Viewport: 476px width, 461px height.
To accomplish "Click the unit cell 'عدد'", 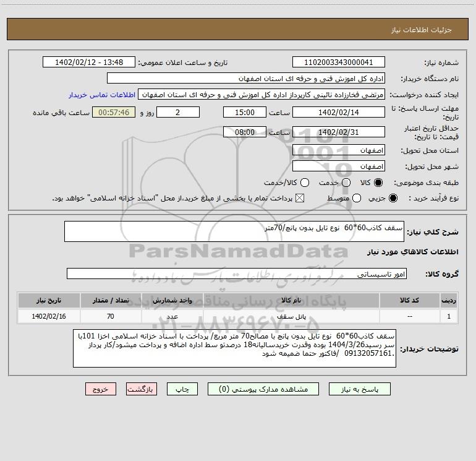I will pyautogui.click(x=172, y=316).
